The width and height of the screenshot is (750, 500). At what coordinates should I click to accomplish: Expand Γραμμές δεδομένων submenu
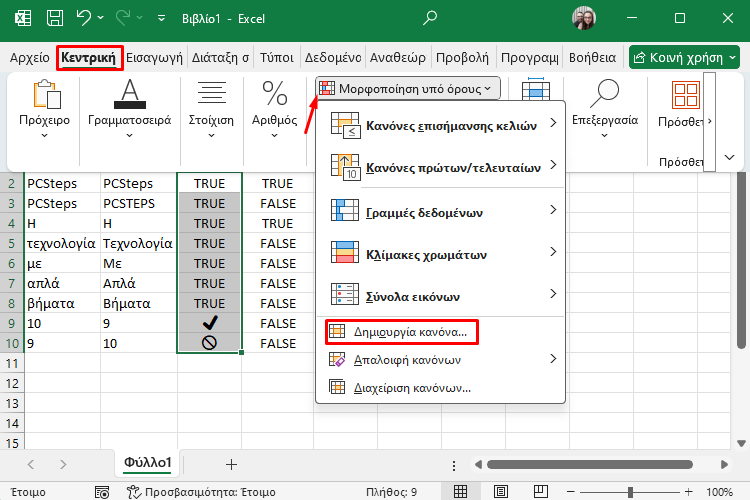441,211
